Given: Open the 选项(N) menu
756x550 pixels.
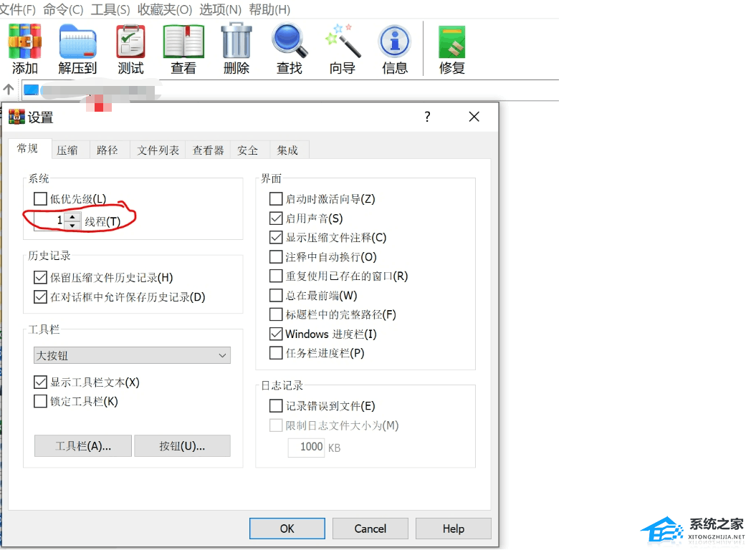Looking at the screenshot, I should tap(220, 9).
